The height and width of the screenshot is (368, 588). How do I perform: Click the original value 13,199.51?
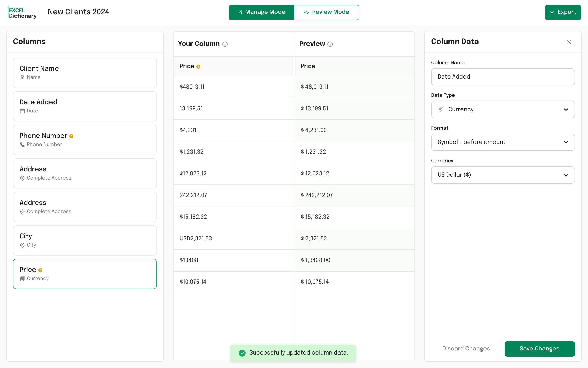point(191,109)
